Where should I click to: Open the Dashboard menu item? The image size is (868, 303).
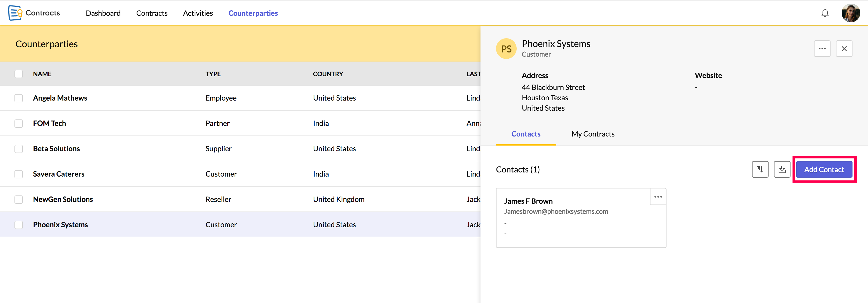103,13
